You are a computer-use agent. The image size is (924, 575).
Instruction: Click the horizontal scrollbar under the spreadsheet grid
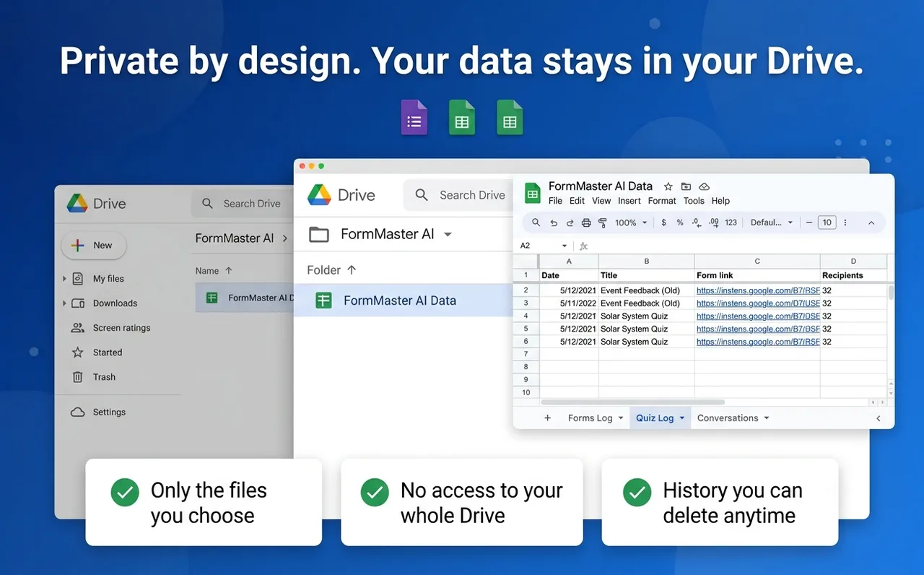tap(632, 402)
